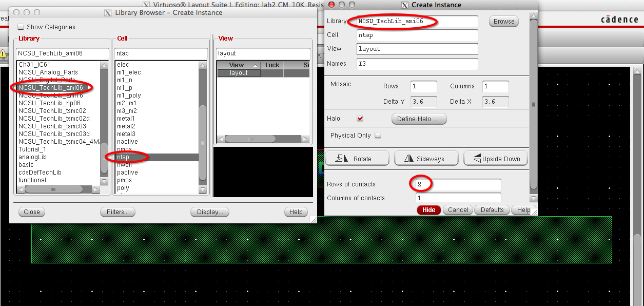Sort by View column header

[x=239, y=65]
